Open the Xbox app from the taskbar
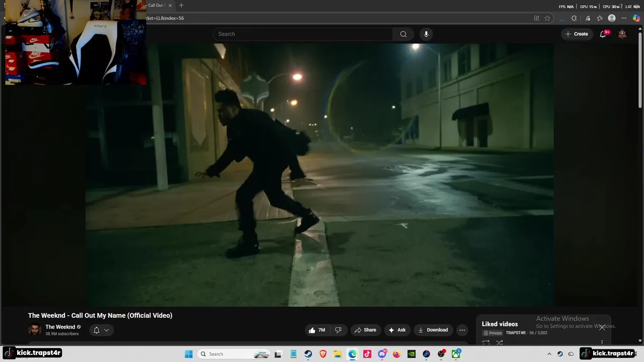 tap(456, 354)
